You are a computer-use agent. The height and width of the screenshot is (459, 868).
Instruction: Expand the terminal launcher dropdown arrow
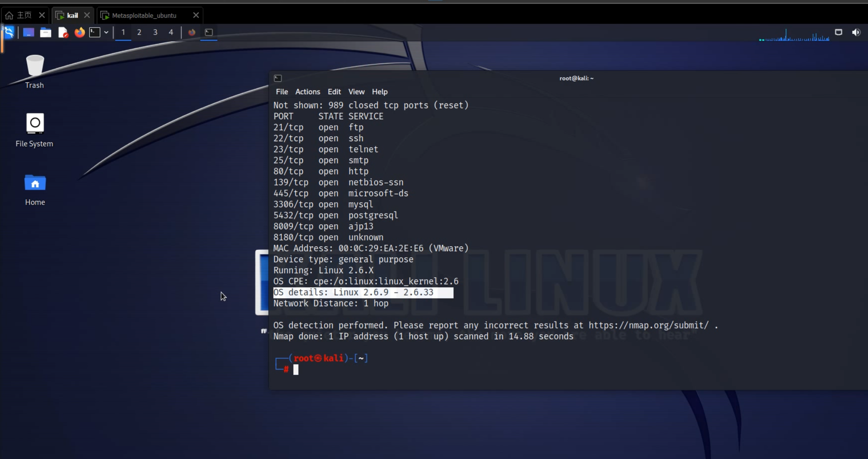[106, 33]
